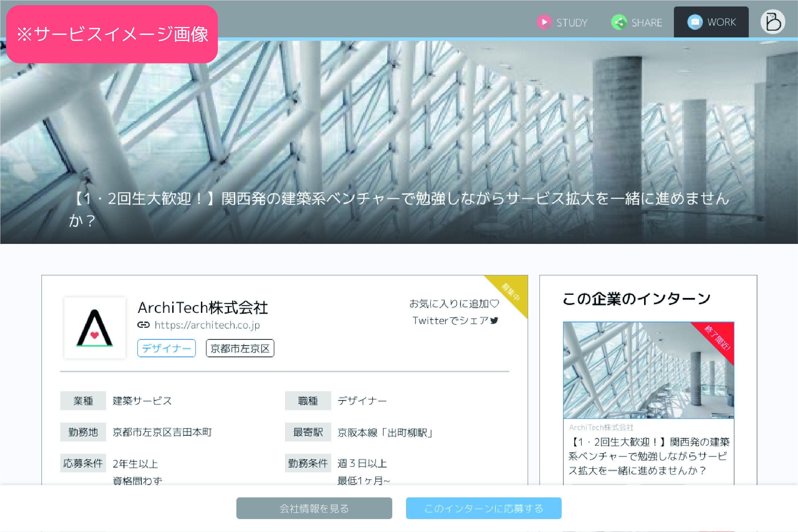Open the STUDY menu item

point(572,23)
